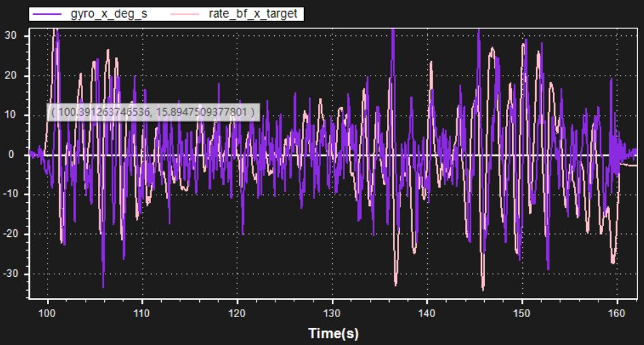Click the purple gyro_x_deg_s legend line sample

[47, 14]
